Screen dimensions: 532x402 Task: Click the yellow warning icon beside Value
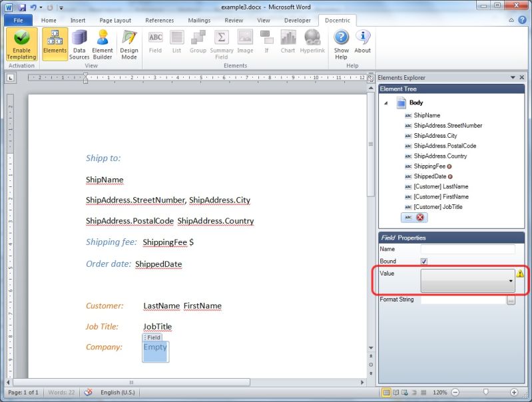520,274
